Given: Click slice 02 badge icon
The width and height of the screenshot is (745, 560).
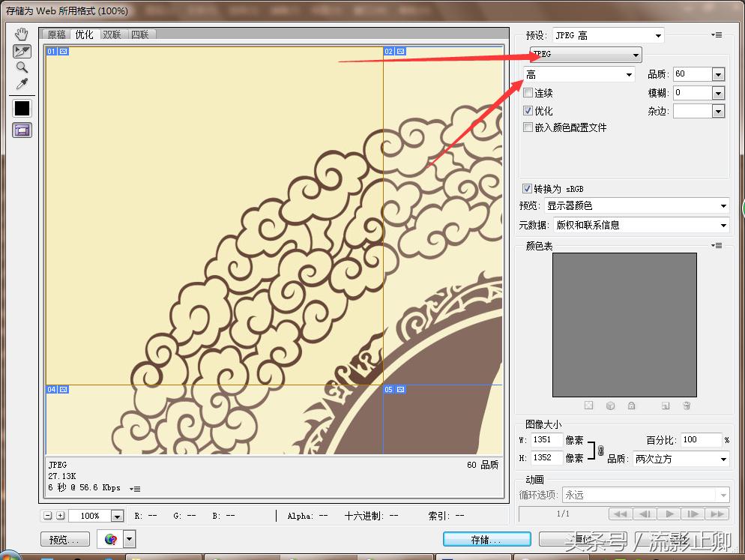Looking at the screenshot, I should 400,51.
